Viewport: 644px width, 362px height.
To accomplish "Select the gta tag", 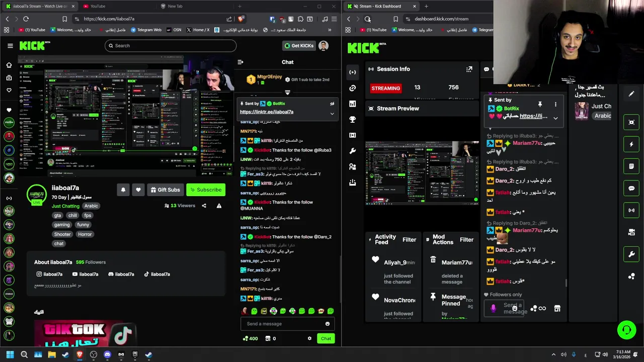I will 57,215.
